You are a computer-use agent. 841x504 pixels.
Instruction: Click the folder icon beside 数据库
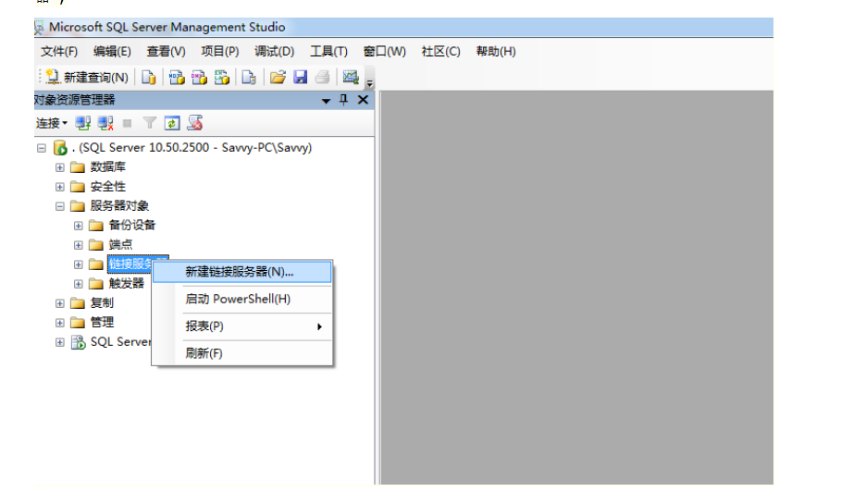78,167
